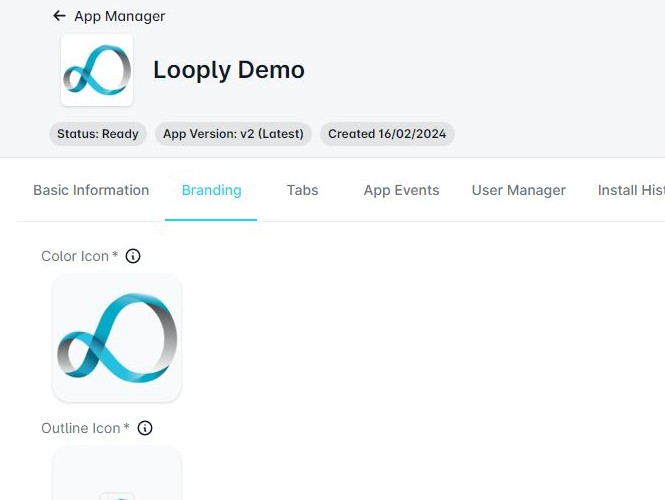Click the Outline Icon info icon
Viewport: 665px width, 500px height.
pos(145,428)
